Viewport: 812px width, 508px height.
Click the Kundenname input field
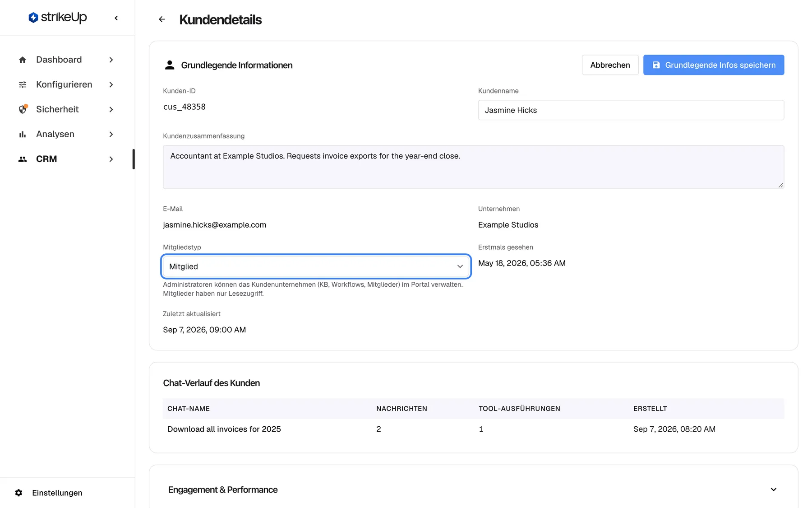point(631,110)
